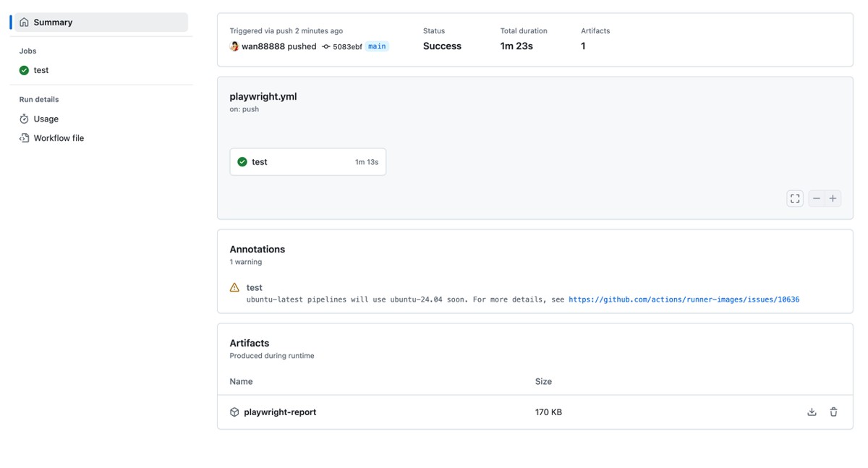Image resolution: width=868 pixels, height=468 pixels.
Task: Click the Workflow file icon
Action: click(x=24, y=138)
